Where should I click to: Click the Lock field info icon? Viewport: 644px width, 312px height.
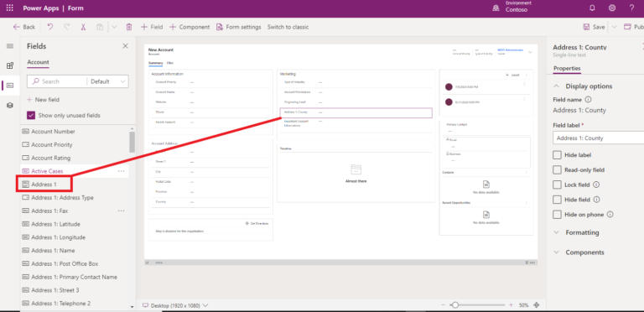click(x=596, y=185)
